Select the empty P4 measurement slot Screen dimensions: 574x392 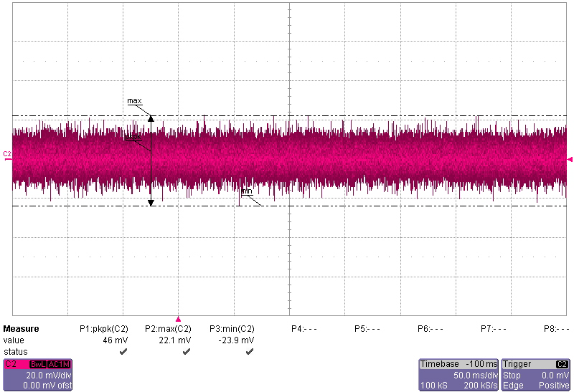coord(304,329)
